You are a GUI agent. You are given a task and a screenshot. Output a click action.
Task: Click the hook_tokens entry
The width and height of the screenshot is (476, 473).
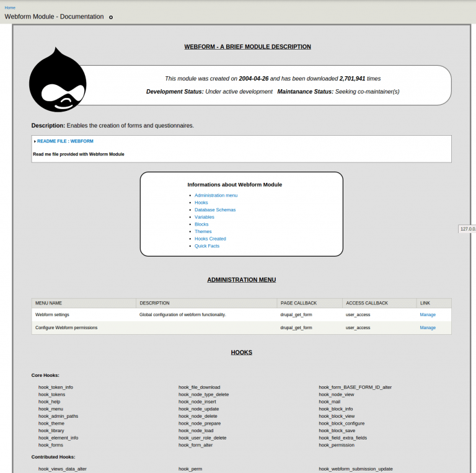51,394
